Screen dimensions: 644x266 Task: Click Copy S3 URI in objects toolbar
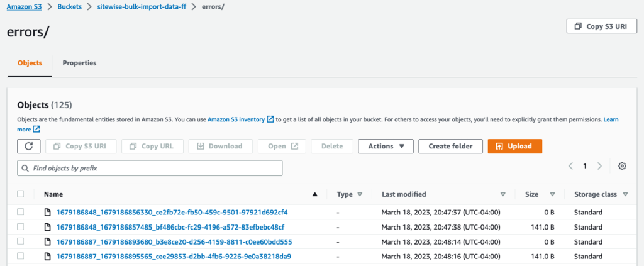coord(81,146)
